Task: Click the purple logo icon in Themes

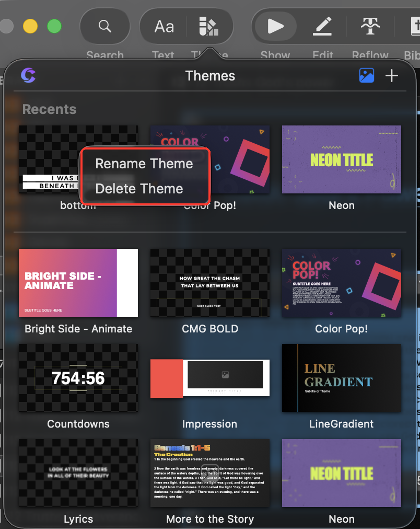Action: click(28, 75)
